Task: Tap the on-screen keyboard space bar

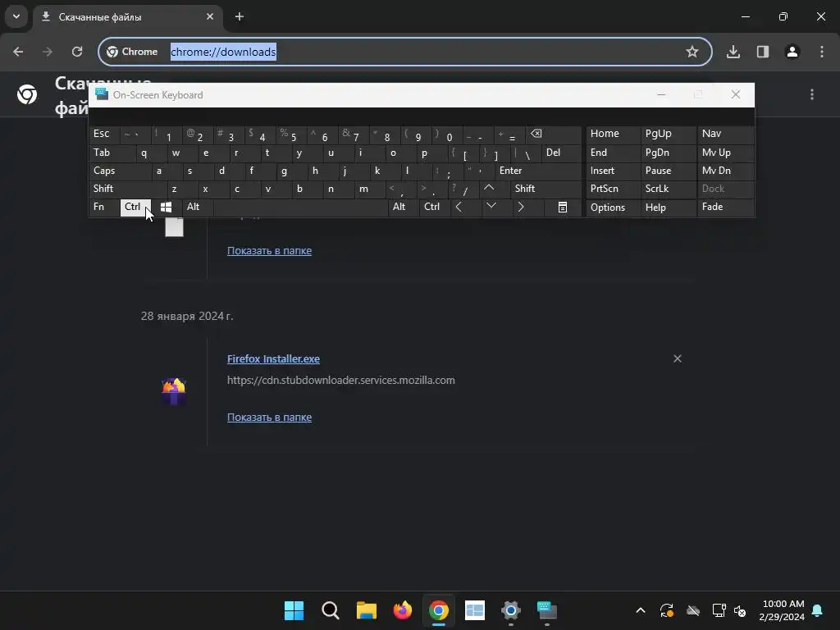Action: click(x=300, y=208)
